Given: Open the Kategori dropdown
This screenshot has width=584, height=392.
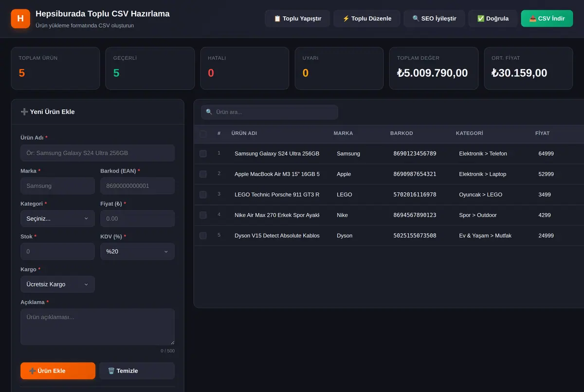Looking at the screenshot, I should pos(57,218).
